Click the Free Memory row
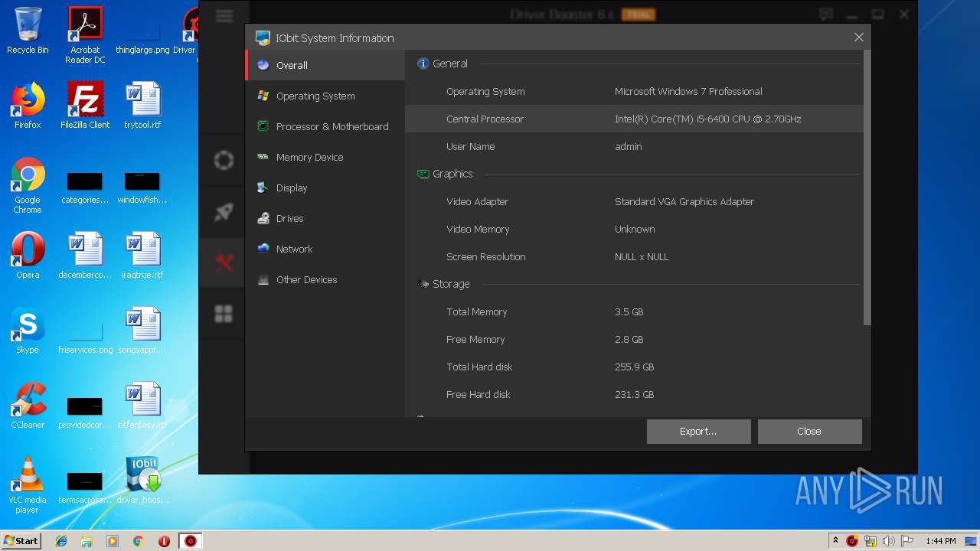The image size is (980, 551). (634, 339)
